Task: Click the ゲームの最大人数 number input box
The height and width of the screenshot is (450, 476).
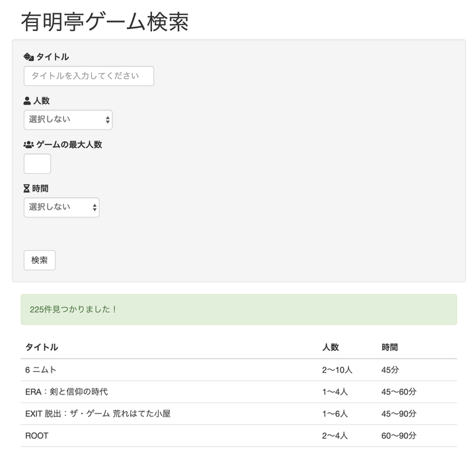Action: click(x=37, y=164)
